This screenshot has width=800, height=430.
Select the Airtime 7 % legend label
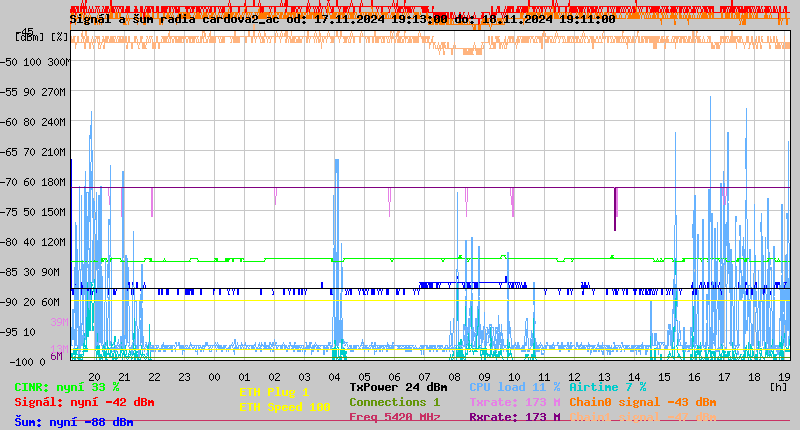pos(608,387)
